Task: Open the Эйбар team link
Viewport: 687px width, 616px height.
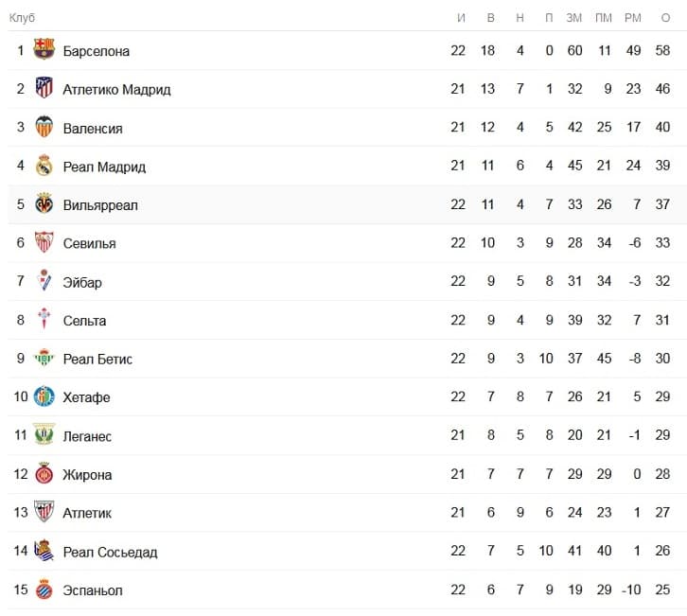Action: coord(82,282)
